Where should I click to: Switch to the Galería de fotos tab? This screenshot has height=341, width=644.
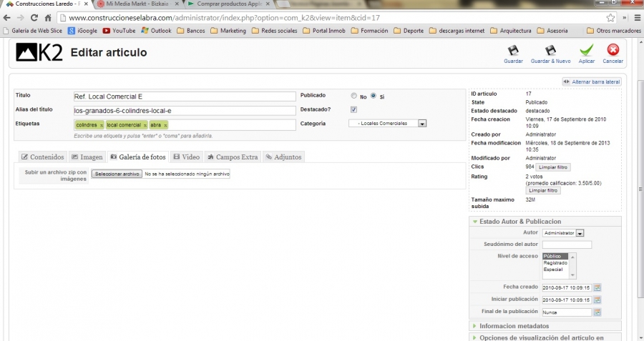click(x=138, y=157)
